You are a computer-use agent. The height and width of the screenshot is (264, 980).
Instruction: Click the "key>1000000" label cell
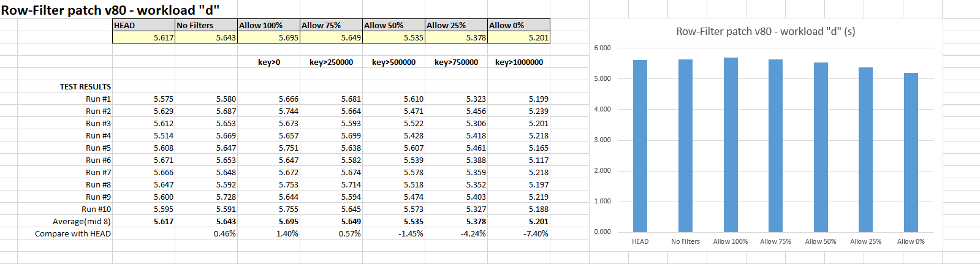coord(518,62)
